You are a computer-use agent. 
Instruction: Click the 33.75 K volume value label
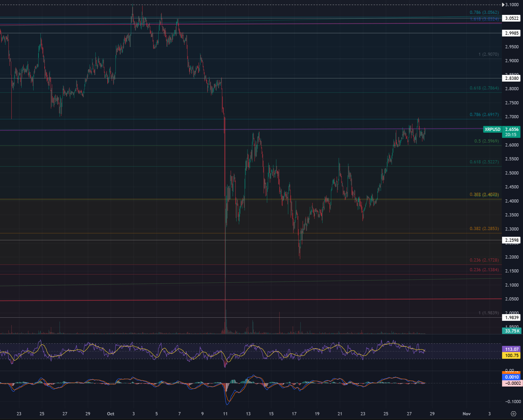pos(512,331)
